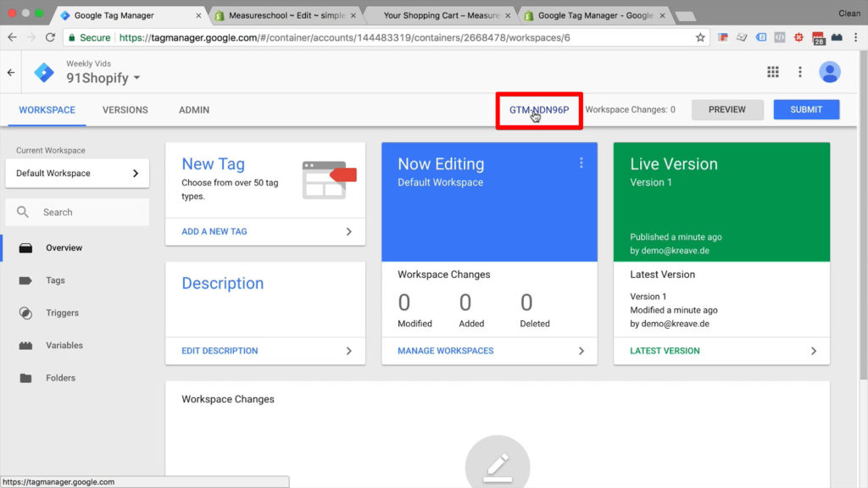Click the EDIT DESCRIPTION link

tap(220, 351)
